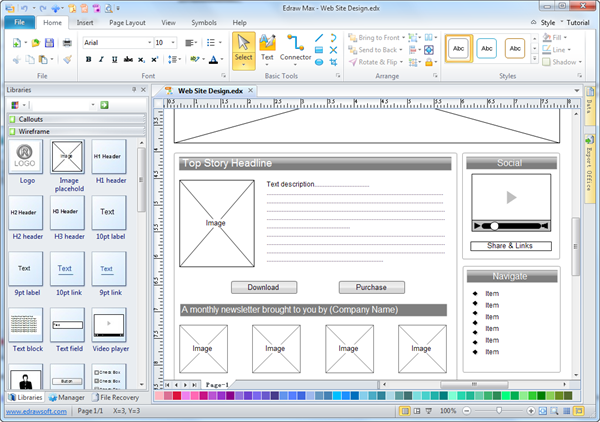Toggle underline text formatting
600x422 pixels.
point(114,60)
